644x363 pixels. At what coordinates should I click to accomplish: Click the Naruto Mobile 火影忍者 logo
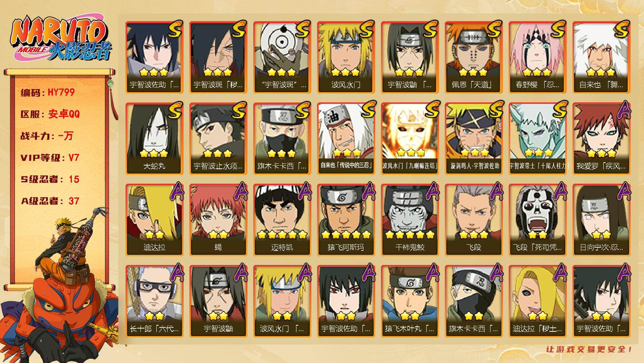coord(61,39)
